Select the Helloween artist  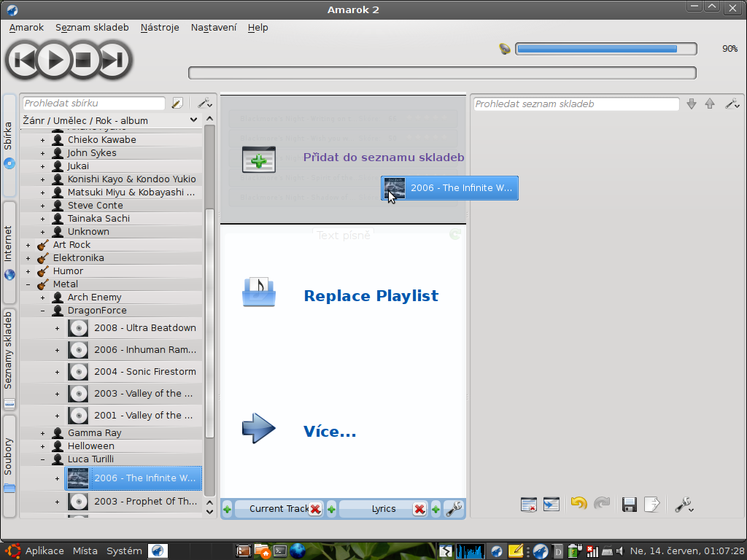click(91, 446)
